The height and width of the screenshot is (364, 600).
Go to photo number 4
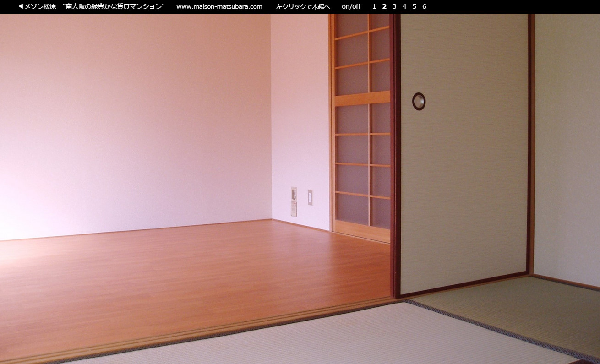pos(404,6)
